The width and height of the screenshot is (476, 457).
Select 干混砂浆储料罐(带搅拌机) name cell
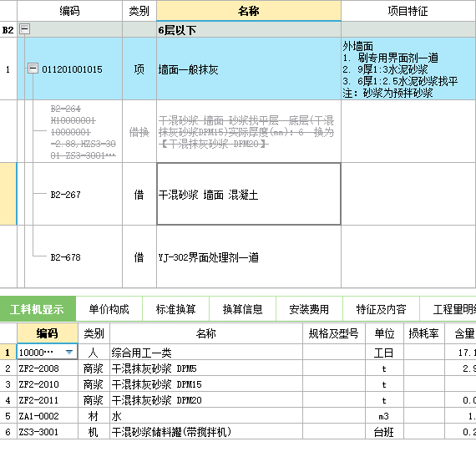click(x=206, y=432)
